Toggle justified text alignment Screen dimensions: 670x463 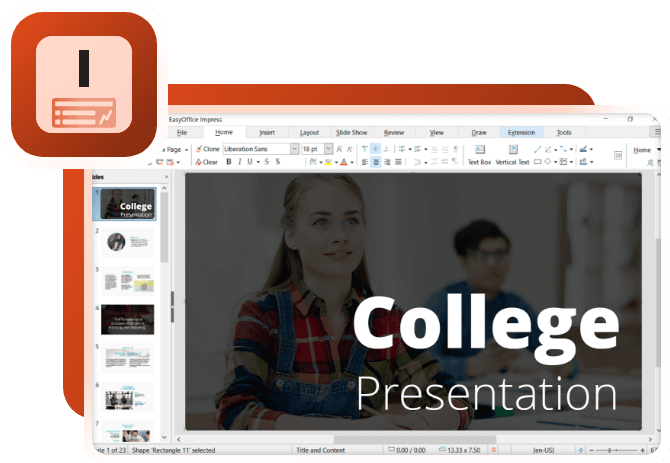pyautogui.click(x=398, y=162)
